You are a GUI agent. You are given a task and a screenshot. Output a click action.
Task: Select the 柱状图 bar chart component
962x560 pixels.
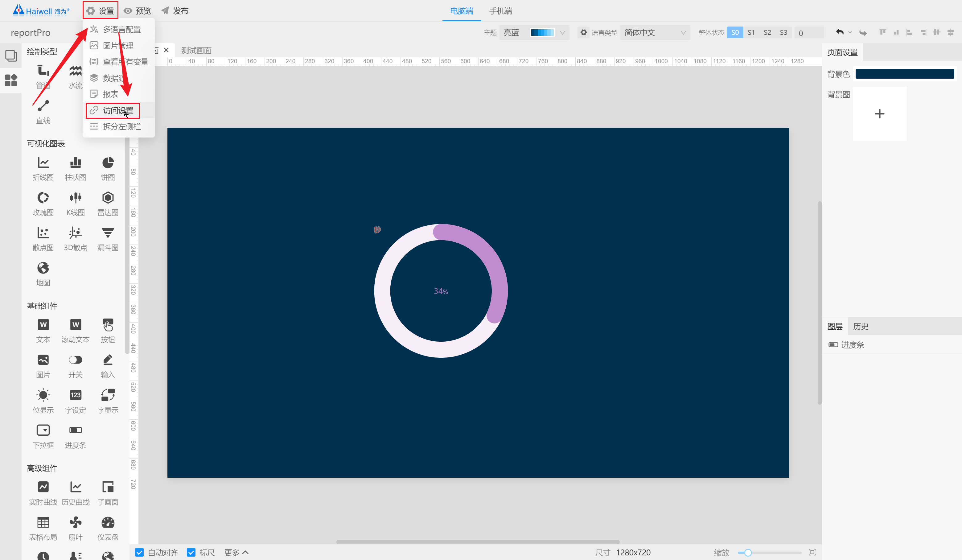coord(76,168)
